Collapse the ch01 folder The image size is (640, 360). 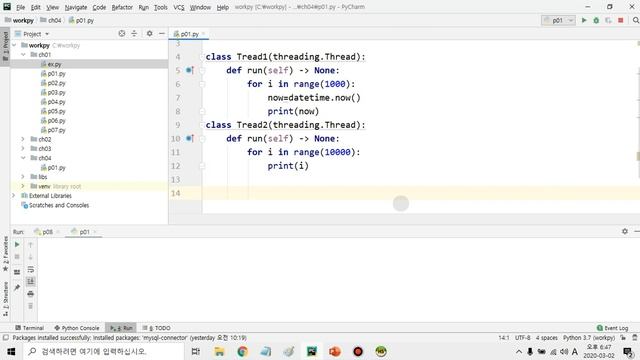pyautogui.click(x=23, y=55)
